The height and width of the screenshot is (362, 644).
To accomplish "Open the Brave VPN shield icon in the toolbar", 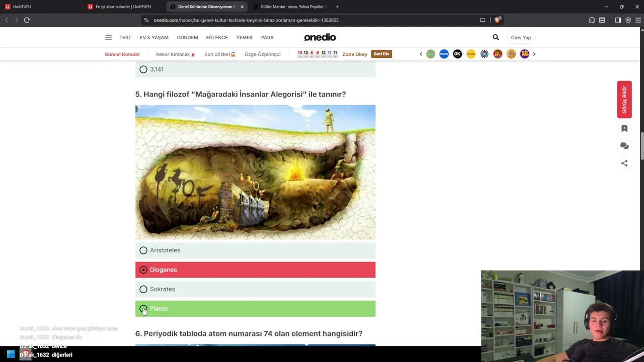I will point(628,20).
